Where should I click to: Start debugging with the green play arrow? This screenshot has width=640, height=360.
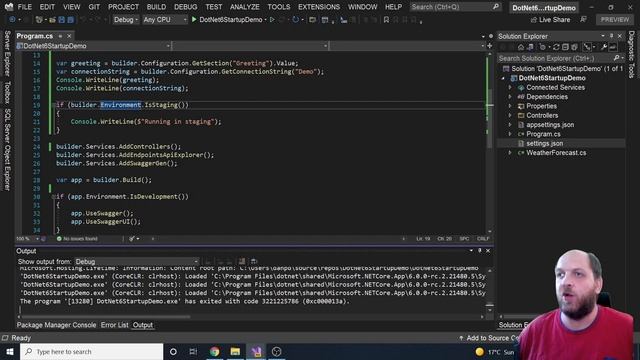[x=194, y=20]
